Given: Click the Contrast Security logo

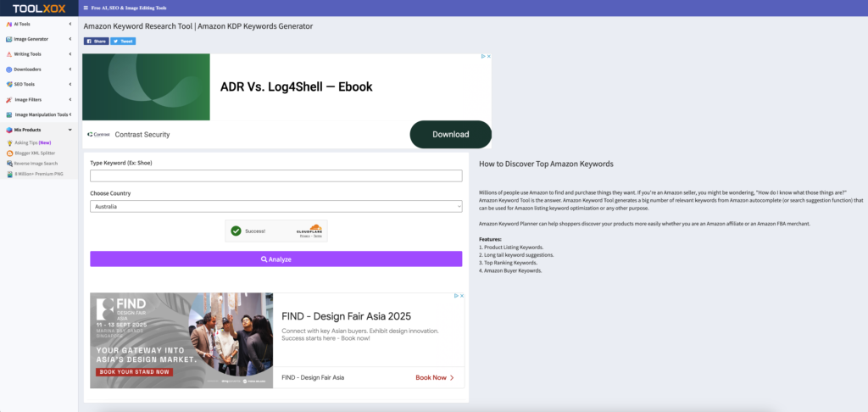Looking at the screenshot, I should click(99, 135).
